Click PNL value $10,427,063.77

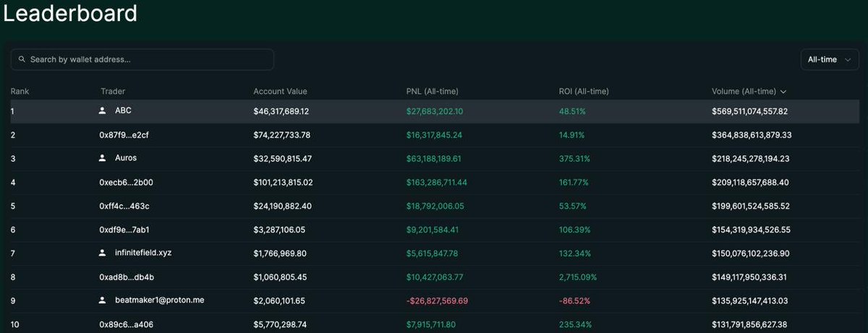435,277
